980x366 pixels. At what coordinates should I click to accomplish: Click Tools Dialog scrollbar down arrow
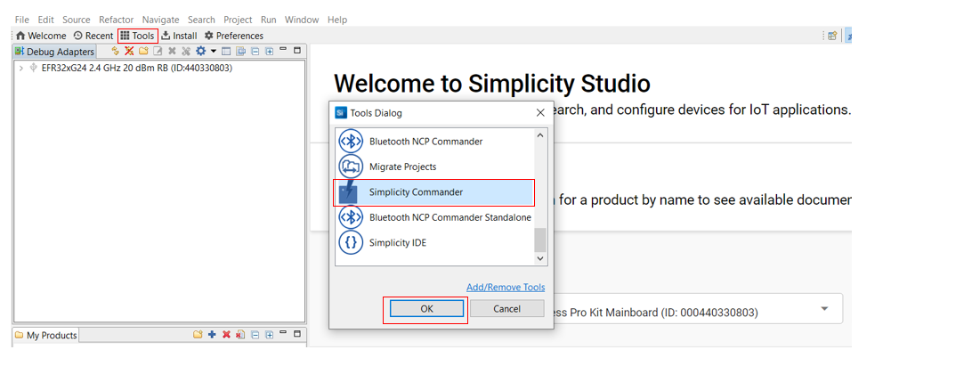[x=540, y=257]
